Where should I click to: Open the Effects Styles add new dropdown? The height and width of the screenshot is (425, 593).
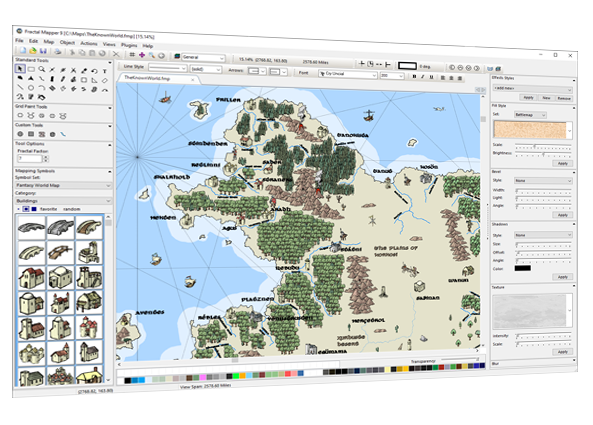click(x=532, y=89)
